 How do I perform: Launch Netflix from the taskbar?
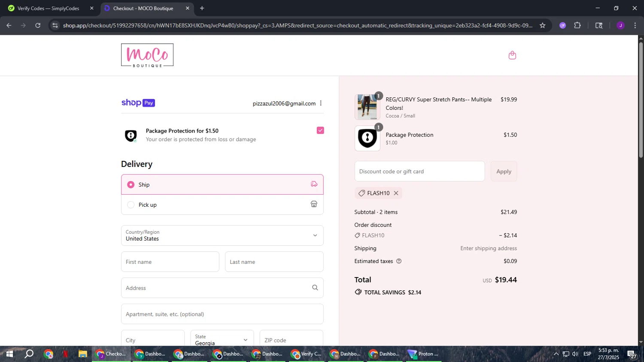click(x=65, y=354)
